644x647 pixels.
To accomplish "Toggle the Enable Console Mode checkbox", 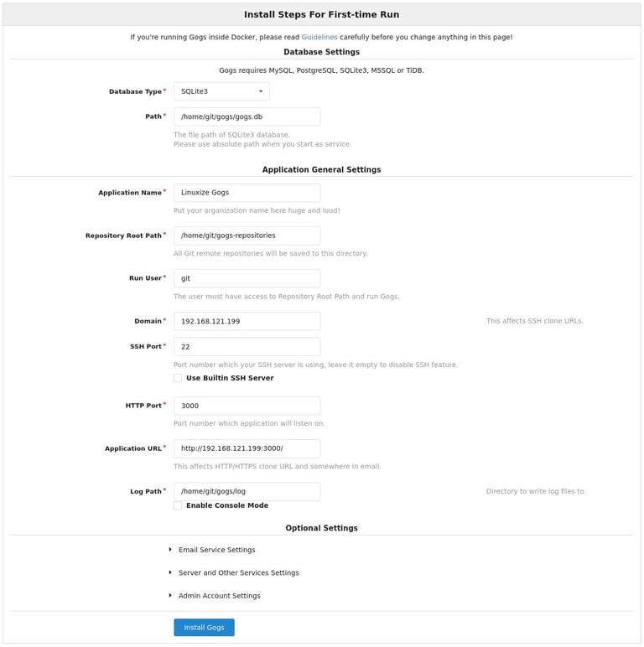I will click(178, 505).
